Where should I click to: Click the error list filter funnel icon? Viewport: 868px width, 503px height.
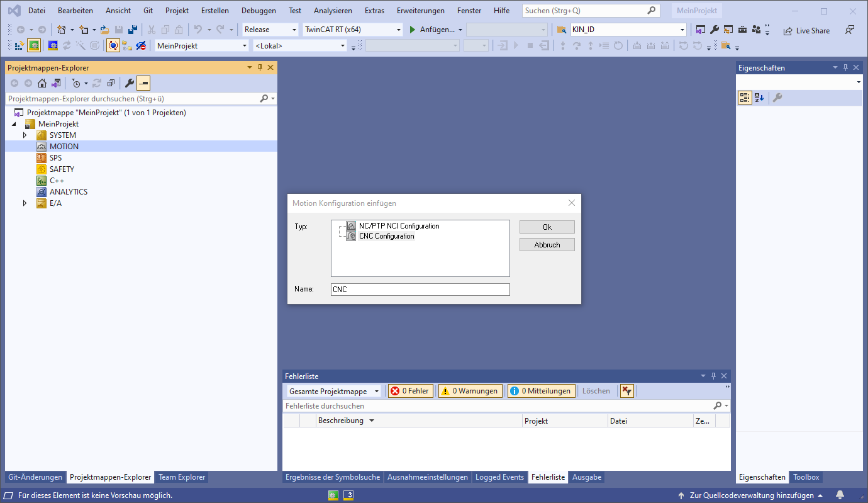[627, 391]
